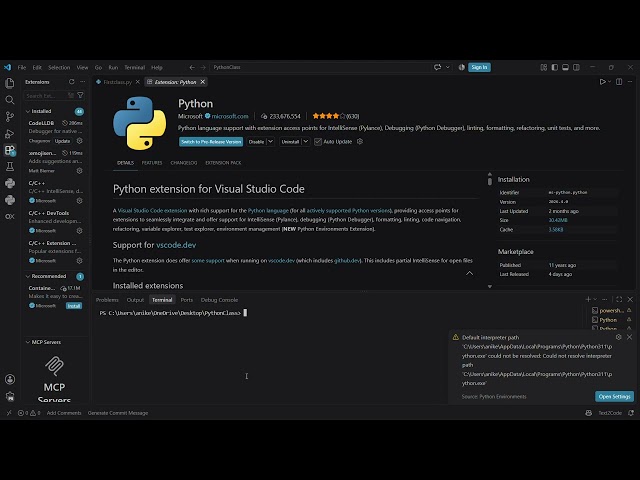Switch to the Debug Console panel tab
Screen dimensions: 640x480
219,300
